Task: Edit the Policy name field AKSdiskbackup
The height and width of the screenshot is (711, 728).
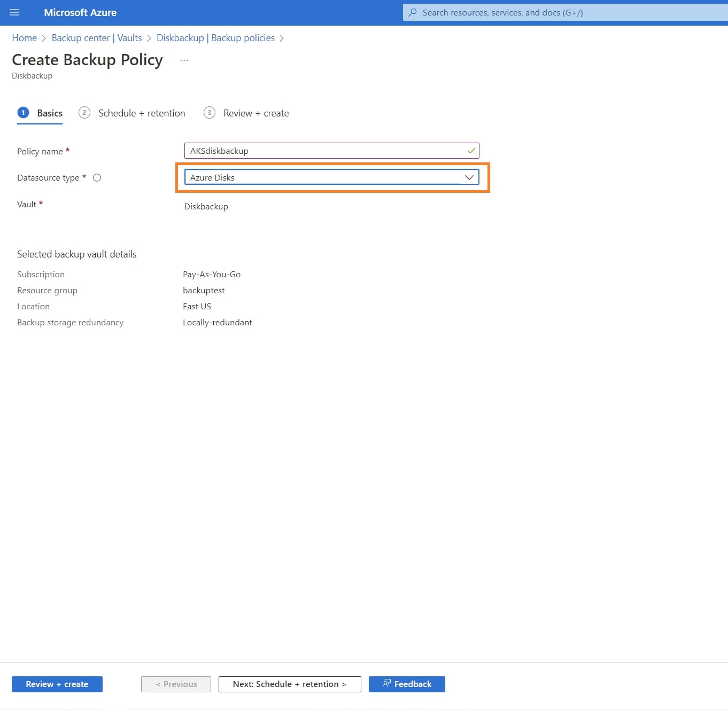Action: pyautogui.click(x=331, y=151)
